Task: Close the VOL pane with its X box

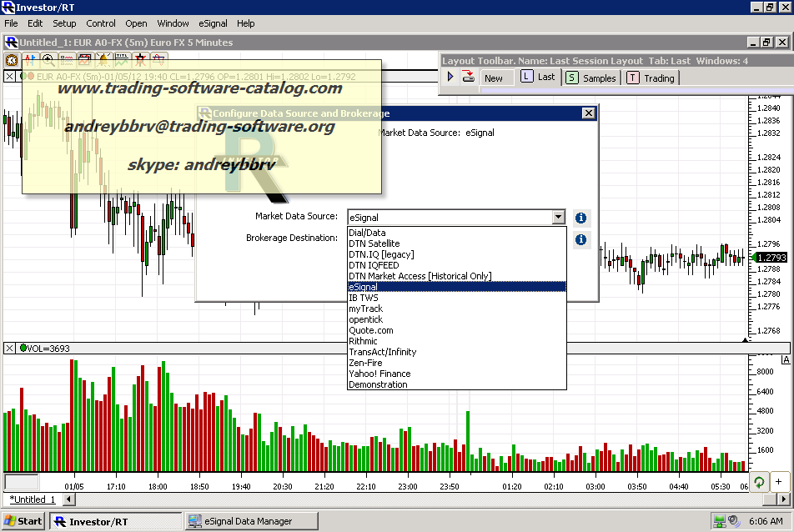Action: coord(9,348)
